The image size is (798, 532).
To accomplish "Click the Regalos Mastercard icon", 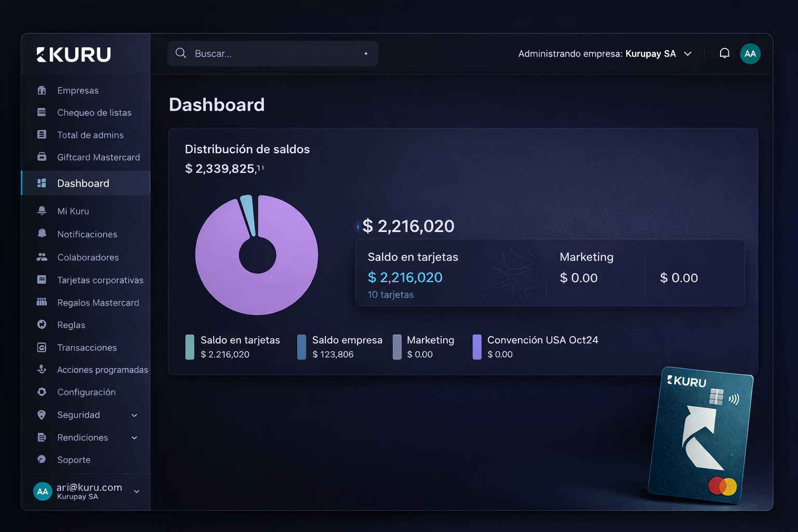I will tap(42, 302).
